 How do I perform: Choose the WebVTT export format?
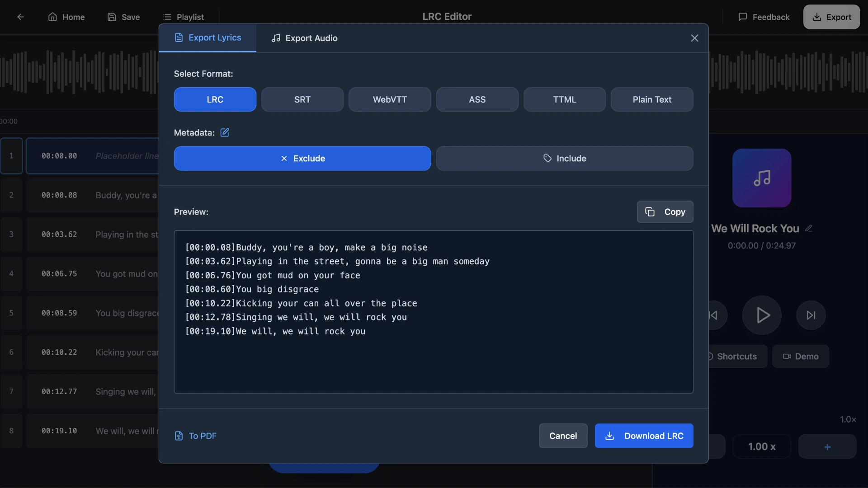390,99
